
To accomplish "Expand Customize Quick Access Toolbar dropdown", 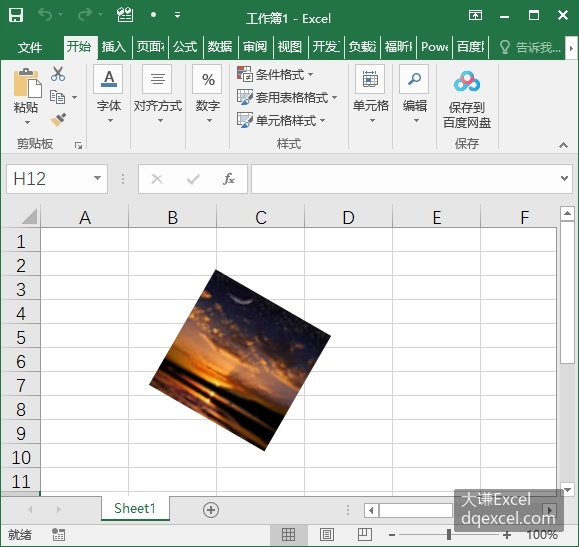I will click(178, 15).
